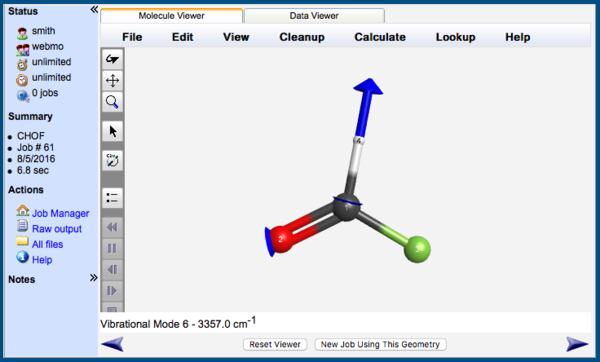Select the arrow Select tool
600x362 pixels.
(112, 131)
